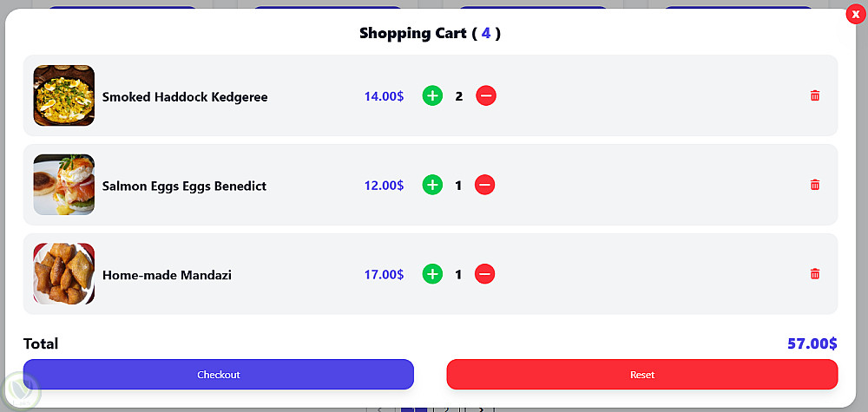Decrease Smoked Haddock Kedgeree quantity
Screen dimensions: 868x412
tap(486, 96)
